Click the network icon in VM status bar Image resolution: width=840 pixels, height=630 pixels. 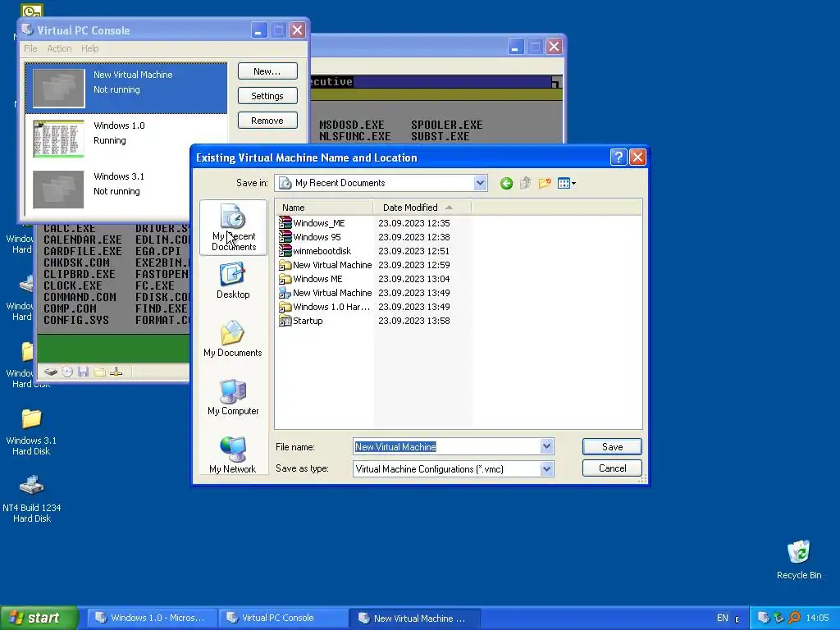(x=116, y=372)
